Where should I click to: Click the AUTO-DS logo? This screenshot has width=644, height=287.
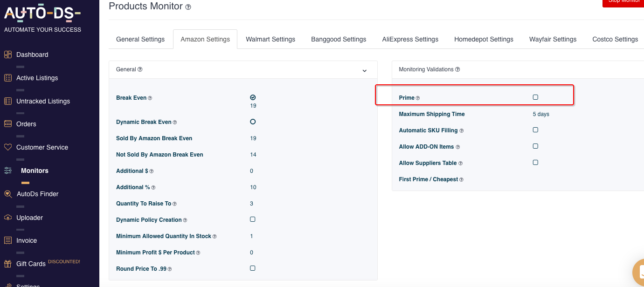(42, 14)
